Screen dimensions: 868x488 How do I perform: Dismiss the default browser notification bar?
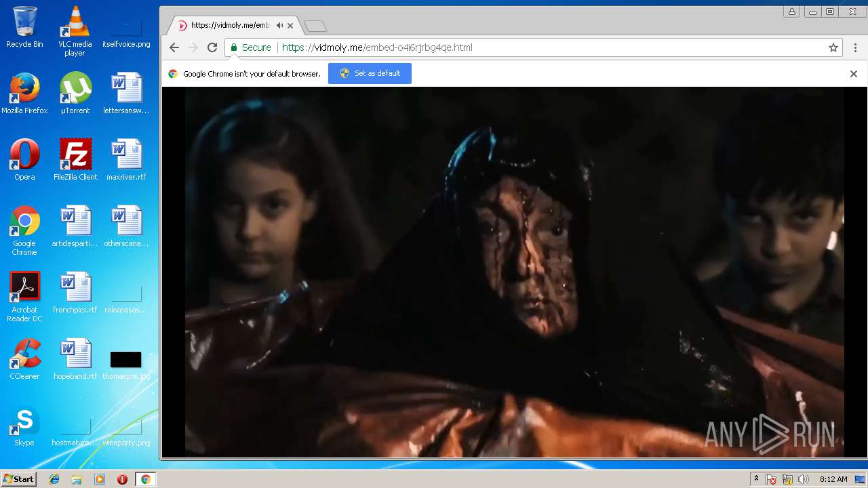[854, 74]
